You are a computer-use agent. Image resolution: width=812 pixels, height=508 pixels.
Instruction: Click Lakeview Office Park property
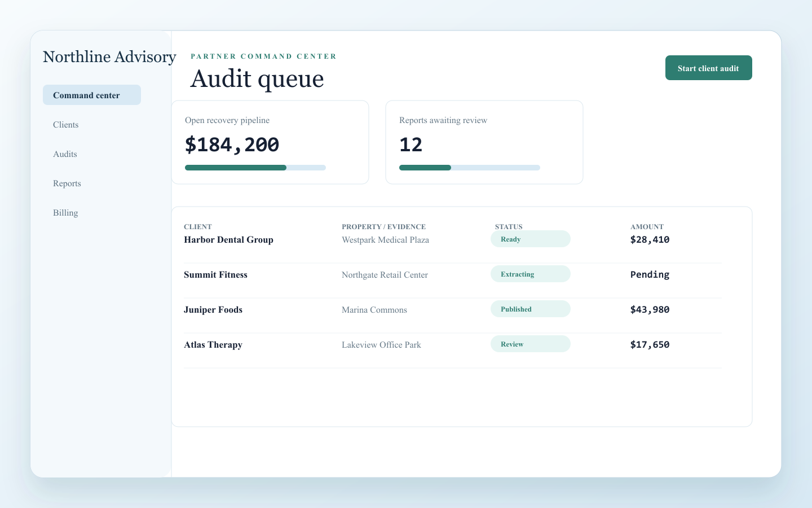point(381,345)
